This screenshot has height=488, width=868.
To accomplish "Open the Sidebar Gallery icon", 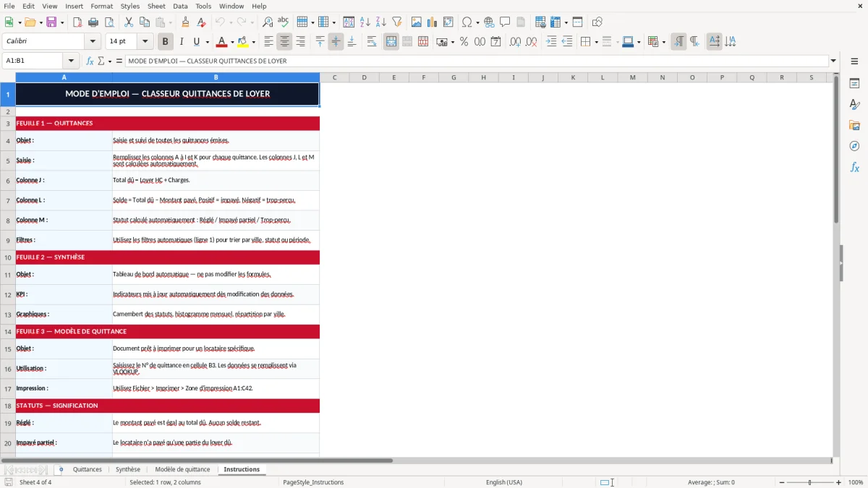I will (854, 126).
